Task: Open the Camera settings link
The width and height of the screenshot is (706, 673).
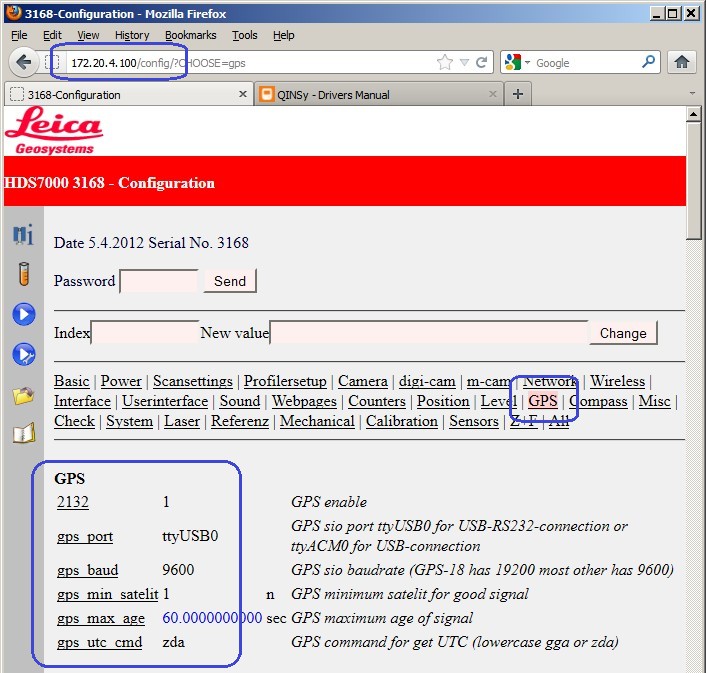Action: (x=363, y=381)
